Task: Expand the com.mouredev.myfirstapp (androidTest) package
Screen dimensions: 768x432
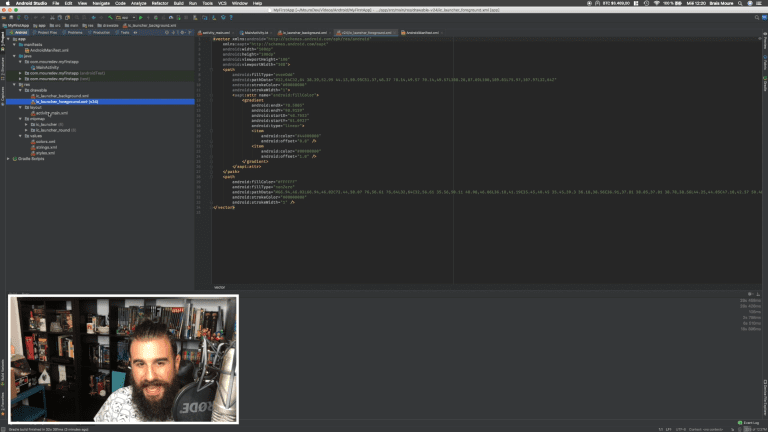Action: coord(21,73)
